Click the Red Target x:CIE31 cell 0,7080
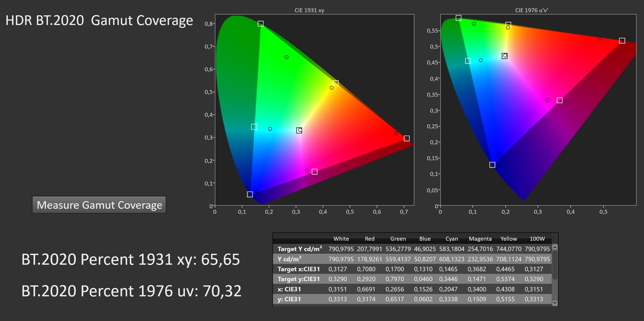Image resolution: width=644 pixels, height=321 pixels. point(366,269)
